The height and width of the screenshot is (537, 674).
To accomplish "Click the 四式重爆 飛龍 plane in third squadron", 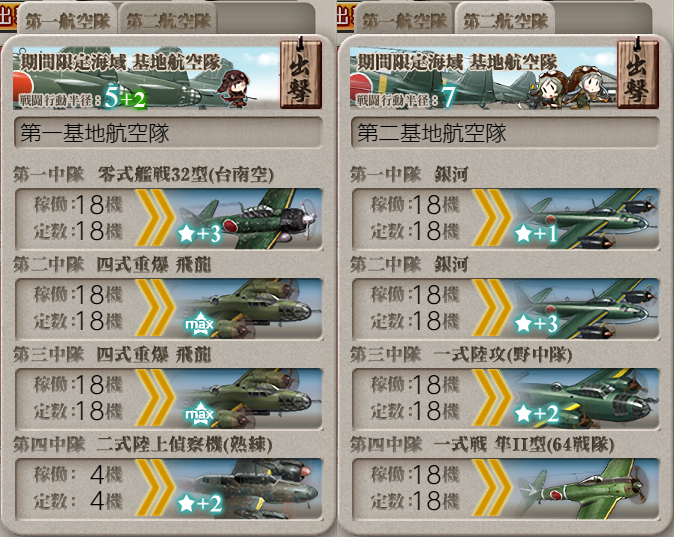I will tap(169, 399).
